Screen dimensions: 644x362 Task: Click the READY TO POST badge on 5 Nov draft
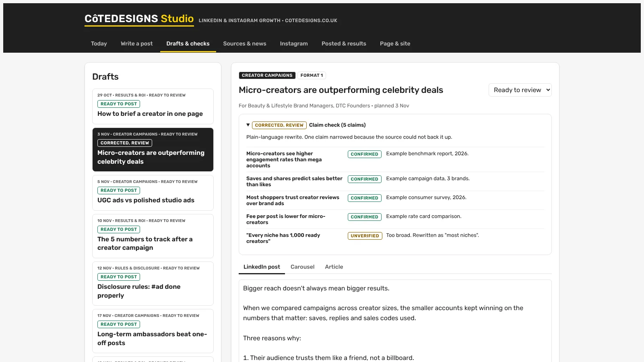click(x=119, y=190)
